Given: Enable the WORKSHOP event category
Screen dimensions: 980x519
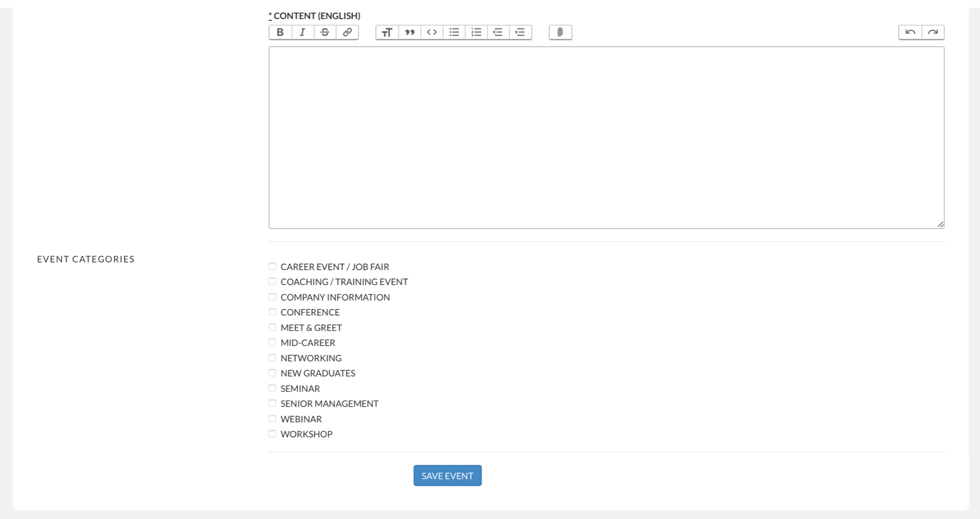Looking at the screenshot, I should [x=272, y=434].
